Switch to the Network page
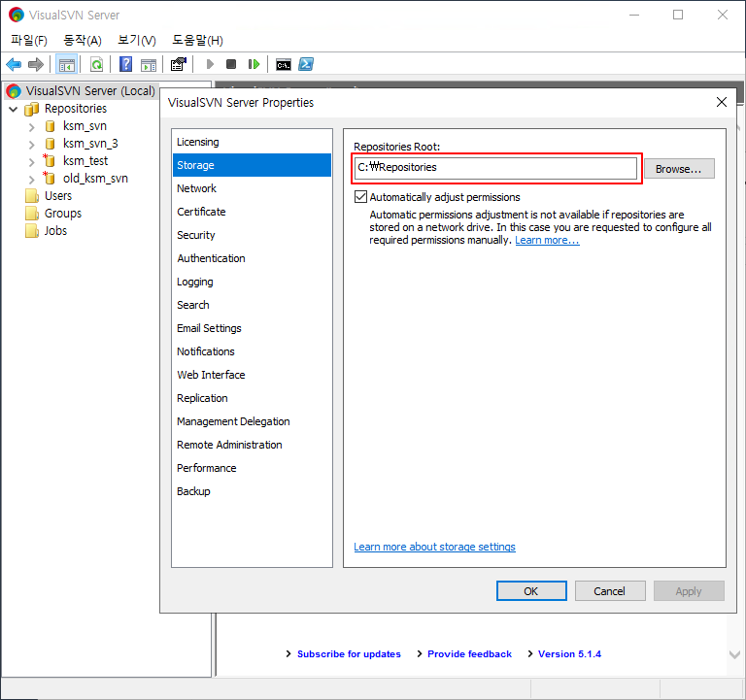The width and height of the screenshot is (746, 700). pos(253,188)
